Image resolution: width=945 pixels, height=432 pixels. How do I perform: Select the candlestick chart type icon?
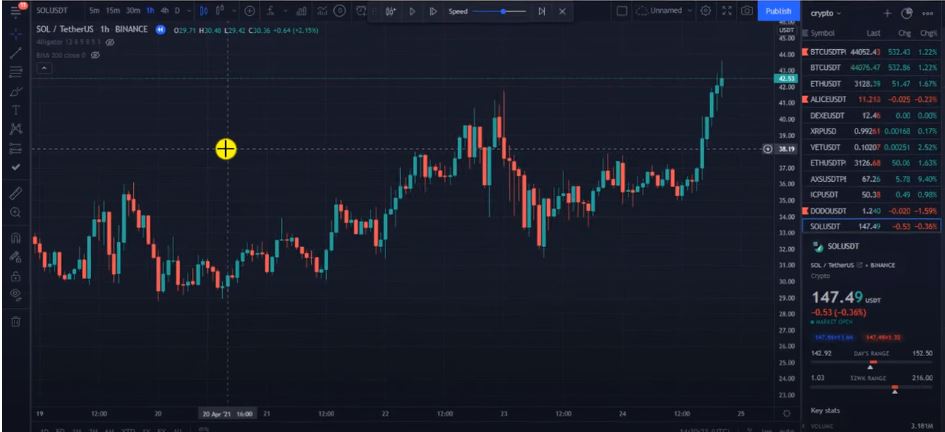tap(204, 11)
